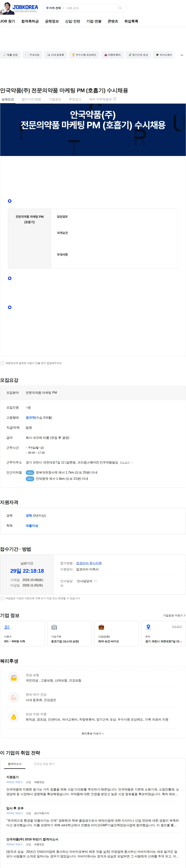186x868 pixels.
Task: Open 안국약품(주) 2016 하반기 합격자소서 entry
Action: (x=93, y=848)
